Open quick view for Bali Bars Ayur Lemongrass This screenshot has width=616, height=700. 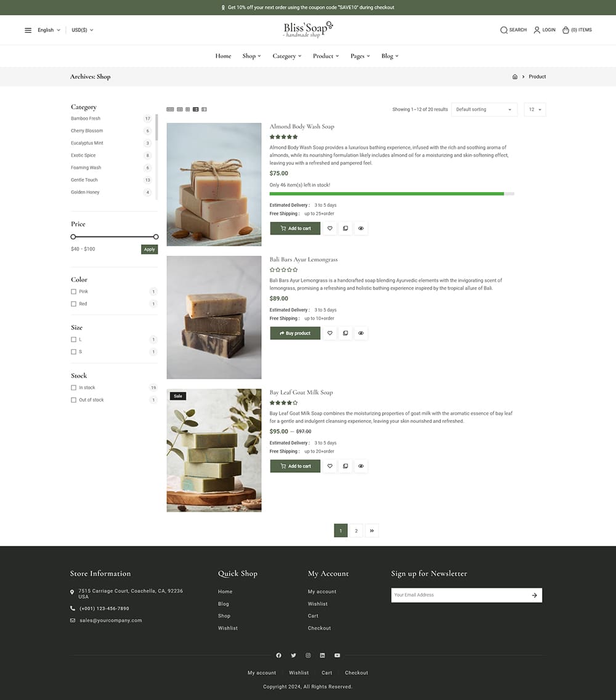360,333
